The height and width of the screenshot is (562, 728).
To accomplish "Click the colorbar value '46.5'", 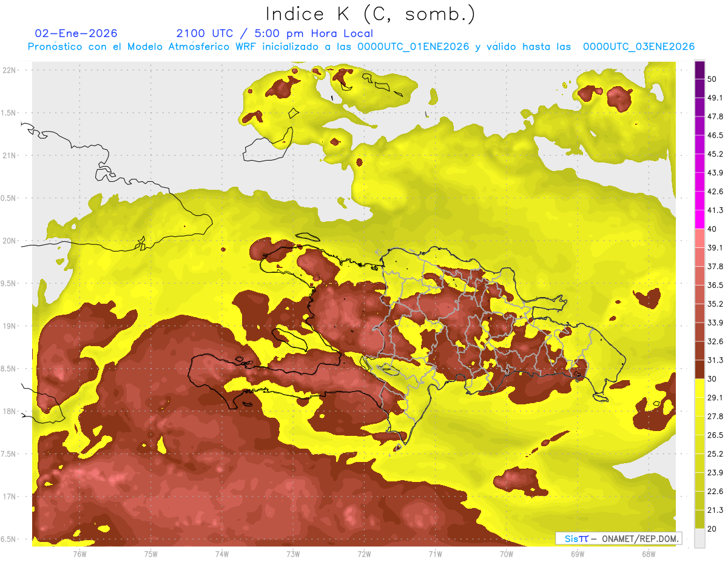I will (715, 135).
